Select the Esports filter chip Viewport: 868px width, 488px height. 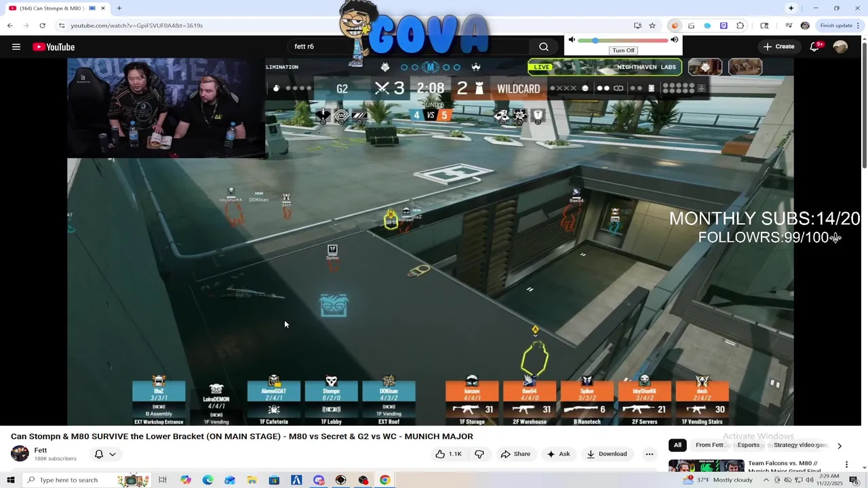tap(749, 445)
